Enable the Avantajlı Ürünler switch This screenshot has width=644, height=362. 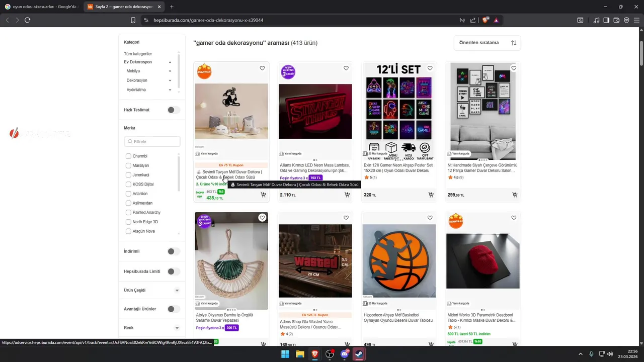[x=174, y=309]
